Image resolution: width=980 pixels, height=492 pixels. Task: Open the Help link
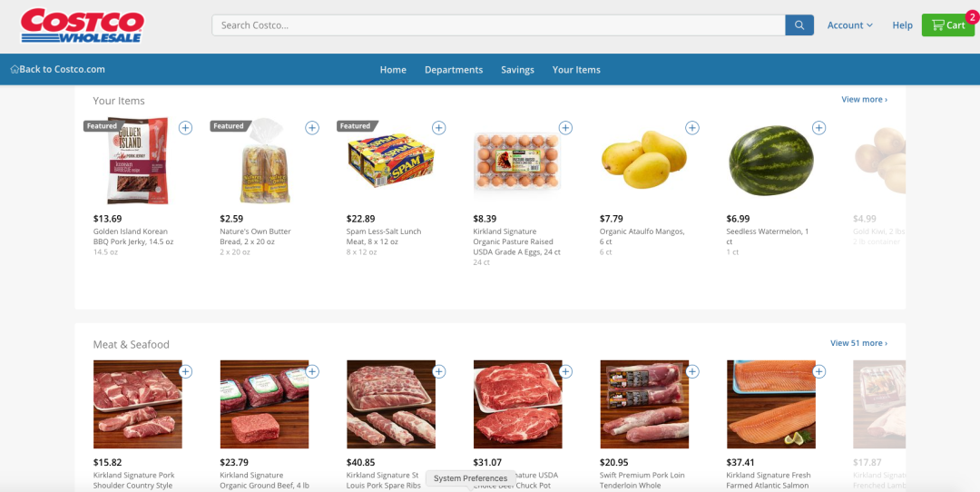tap(903, 25)
